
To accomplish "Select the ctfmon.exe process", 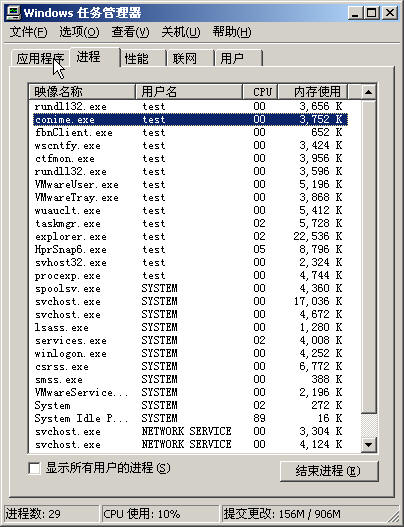I will point(65,159).
